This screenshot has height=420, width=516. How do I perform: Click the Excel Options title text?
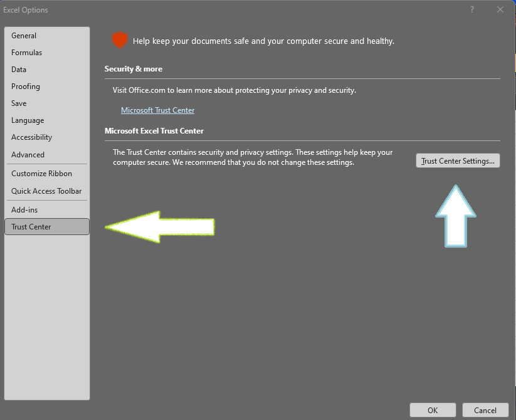pos(26,10)
